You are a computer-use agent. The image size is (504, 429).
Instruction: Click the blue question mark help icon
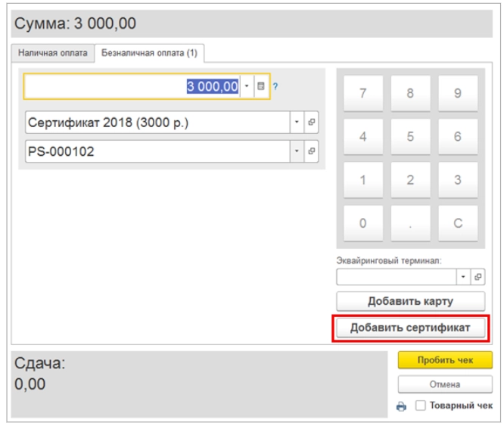(275, 86)
